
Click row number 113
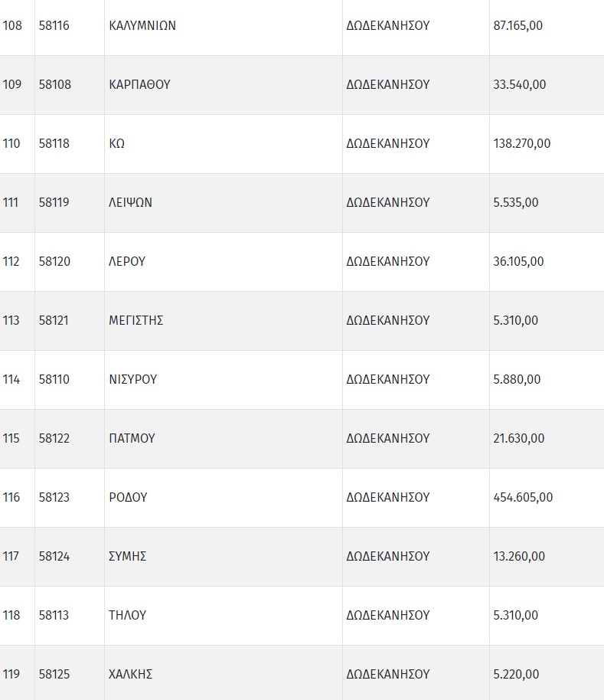[x=11, y=320]
